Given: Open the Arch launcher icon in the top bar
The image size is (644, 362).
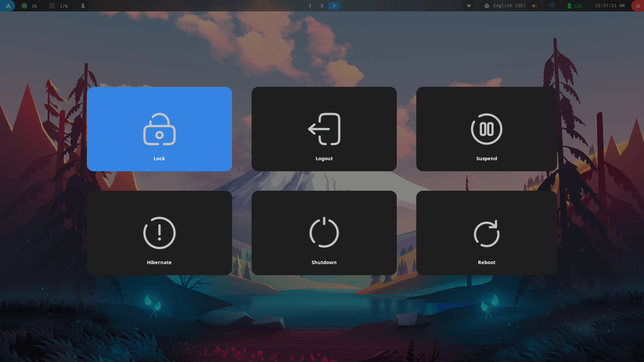Looking at the screenshot, I should [8, 6].
